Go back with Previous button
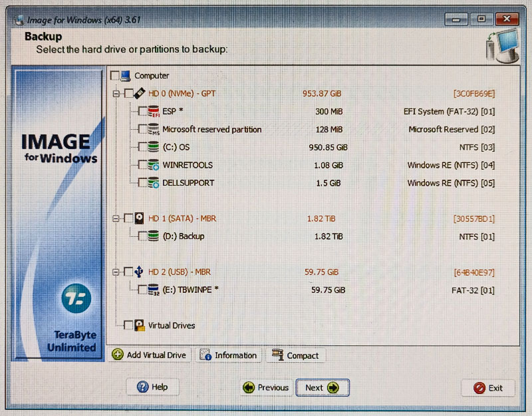Screen dimensions: 532x416 [x=267, y=387]
